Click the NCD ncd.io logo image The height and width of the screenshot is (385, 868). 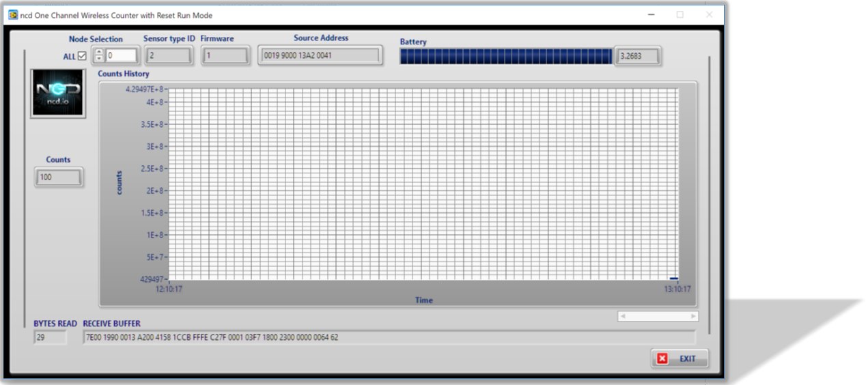(58, 94)
